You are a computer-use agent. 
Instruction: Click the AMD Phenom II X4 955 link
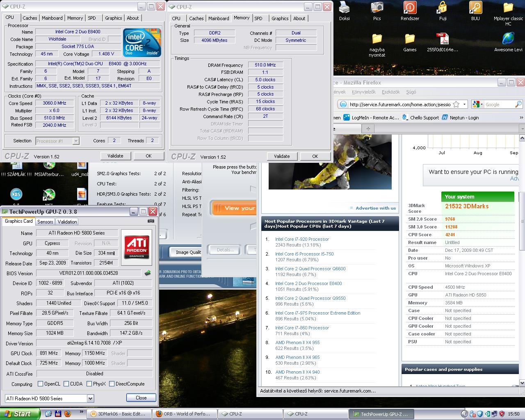[297, 342]
